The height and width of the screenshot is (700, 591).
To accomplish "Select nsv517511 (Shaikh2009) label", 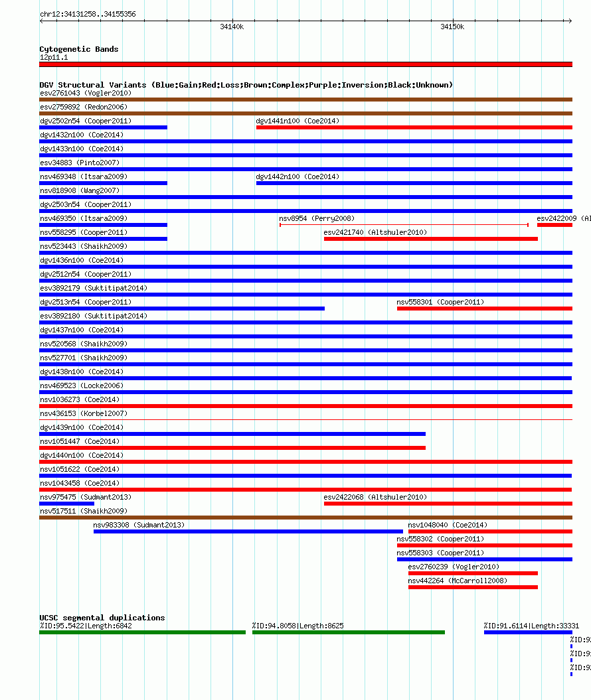I will [84, 511].
